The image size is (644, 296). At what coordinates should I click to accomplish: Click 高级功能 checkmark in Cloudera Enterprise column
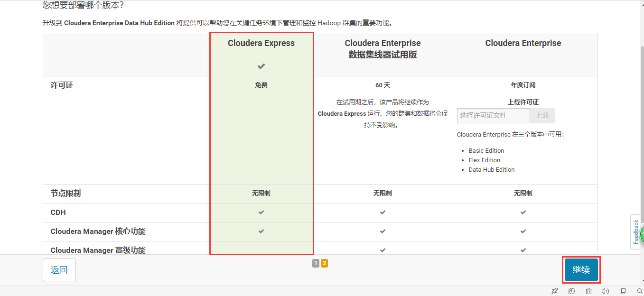pyautogui.click(x=523, y=250)
